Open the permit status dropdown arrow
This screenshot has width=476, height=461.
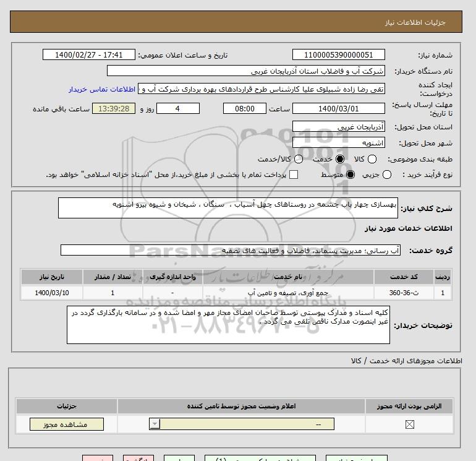[155, 424]
